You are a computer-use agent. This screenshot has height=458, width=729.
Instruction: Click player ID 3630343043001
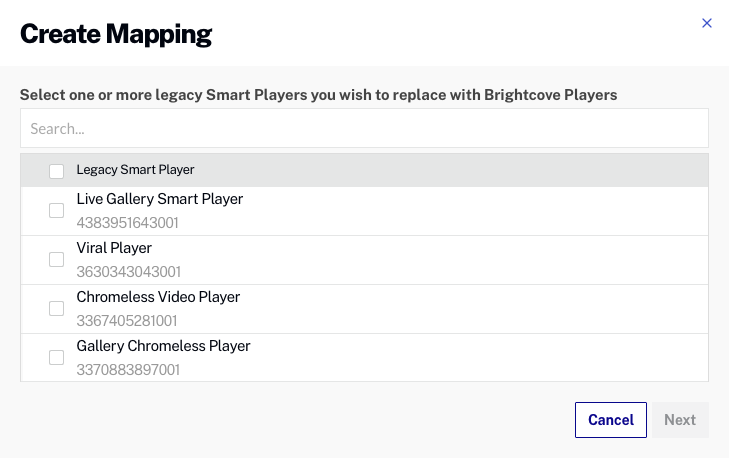128,272
